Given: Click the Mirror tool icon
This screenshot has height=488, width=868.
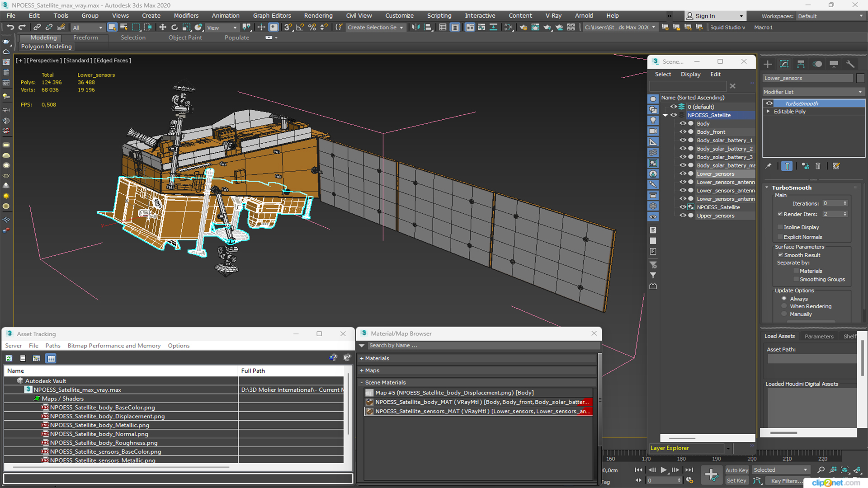Looking at the screenshot, I should [416, 28].
